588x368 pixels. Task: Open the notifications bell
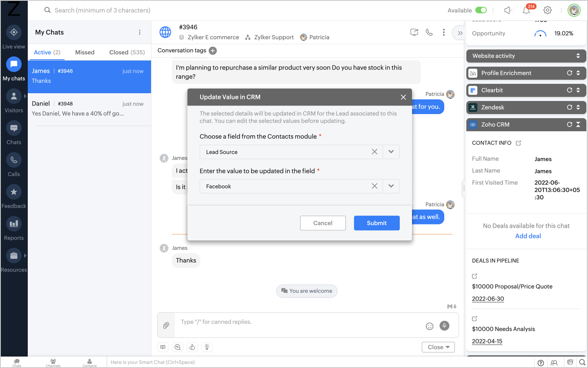click(526, 10)
